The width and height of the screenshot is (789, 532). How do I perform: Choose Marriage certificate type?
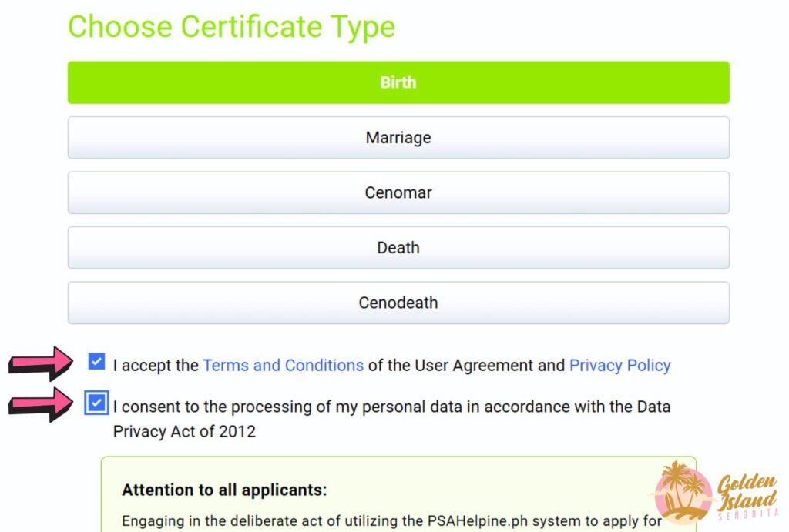pyautogui.click(x=398, y=137)
